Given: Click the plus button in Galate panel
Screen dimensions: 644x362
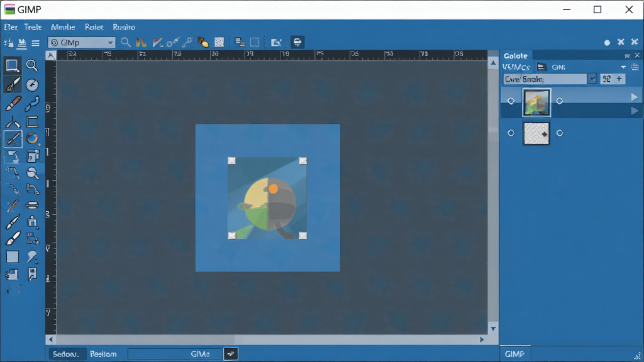Looking at the screenshot, I should (x=619, y=79).
